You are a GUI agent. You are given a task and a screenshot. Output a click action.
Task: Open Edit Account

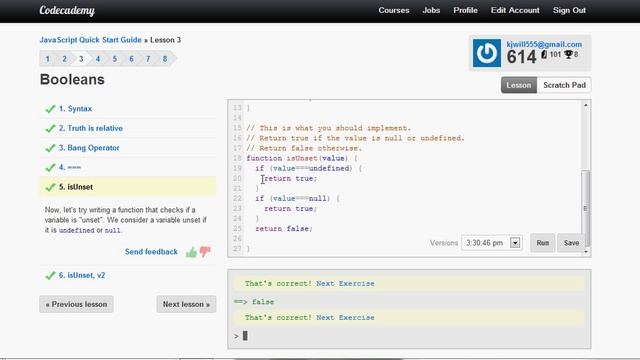515,10
